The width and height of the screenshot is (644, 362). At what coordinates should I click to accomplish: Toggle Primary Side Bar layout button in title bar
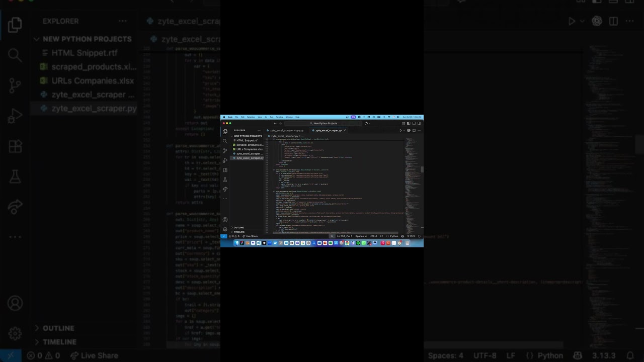[408, 123]
